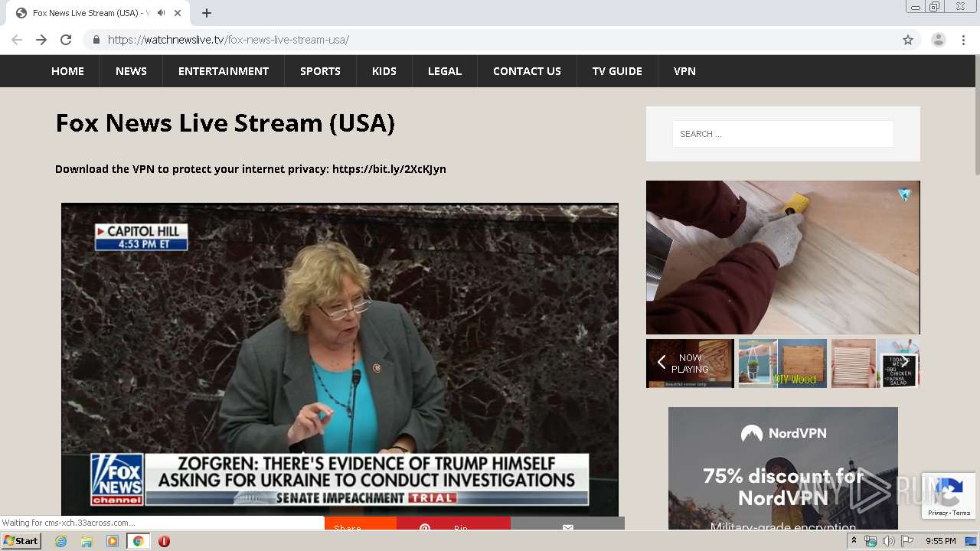980x551 pixels.
Task: Click the orange Share button
Action: click(x=360, y=524)
